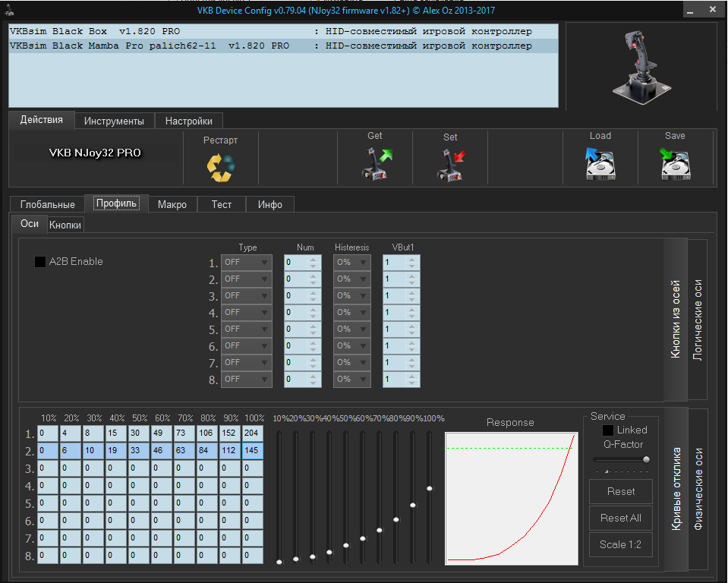Image resolution: width=728 pixels, height=583 pixels.
Task: Select the Профиль tab
Action: 117,203
